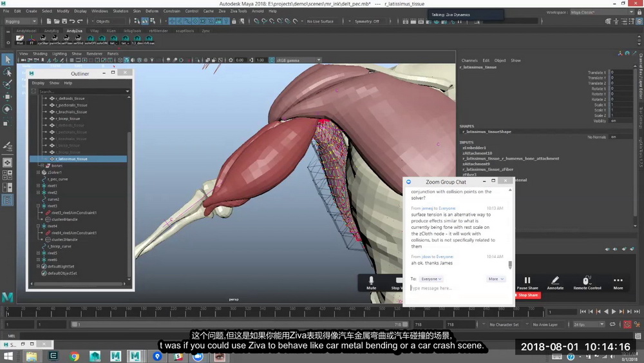Click the red Stop Share button
Screen dimensions: 644x363
pyautogui.click(x=528, y=295)
